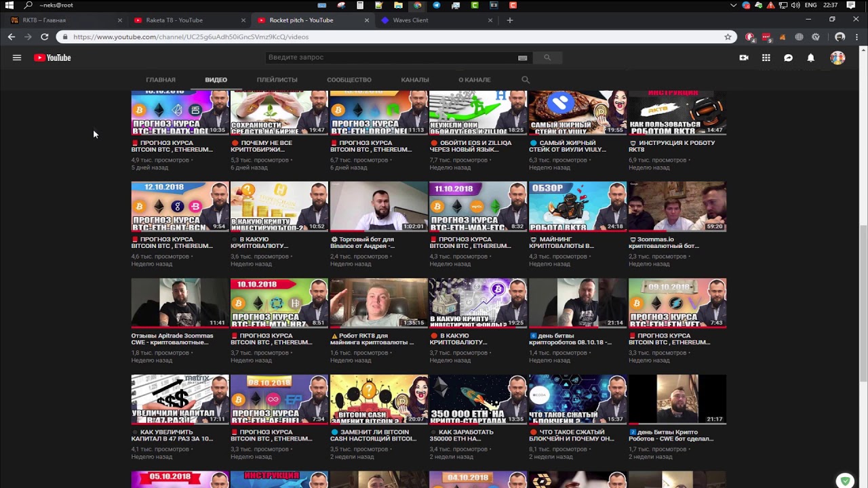Open the YouTube hamburger guide menu
Screen dimensions: 868x488
(x=17, y=58)
